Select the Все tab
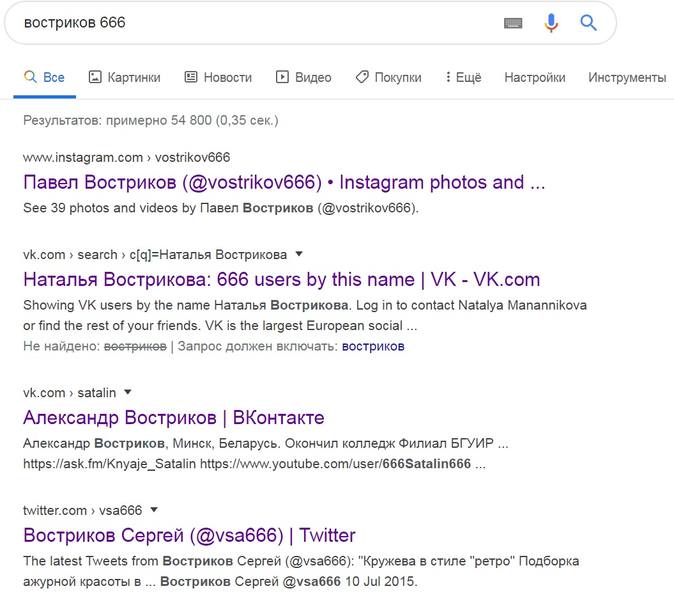 click(x=44, y=77)
